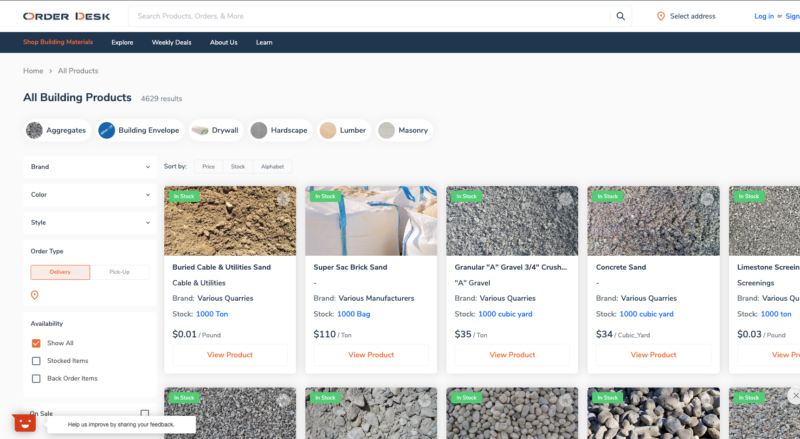This screenshot has height=439, width=800.
Task: View Product for Concrete Sand
Action: (654, 355)
